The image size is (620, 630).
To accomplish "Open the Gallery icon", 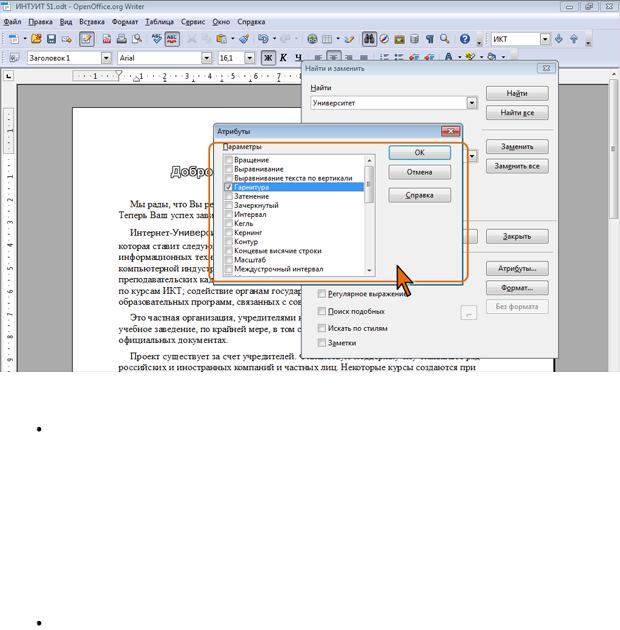I will coord(399,39).
